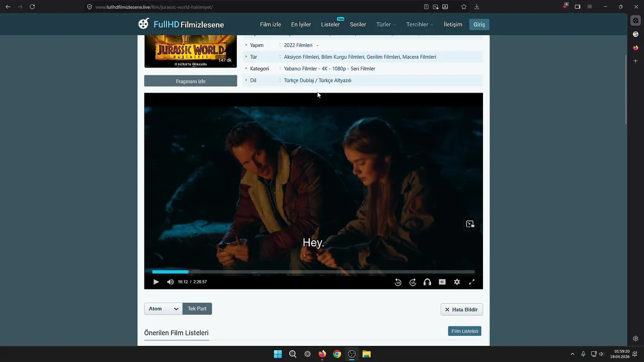Image resolution: width=644 pixels, height=362 pixels.
Task: Open the video player settings gear
Action: tap(457, 282)
